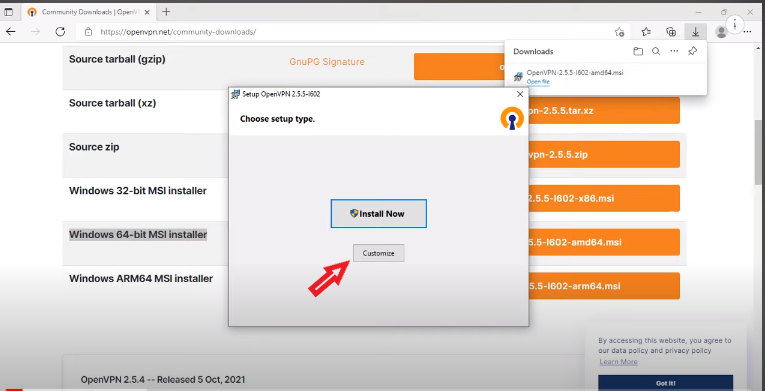765x391 pixels.
Task: Open downloads folder icon in Downloads panel
Action: click(x=638, y=51)
